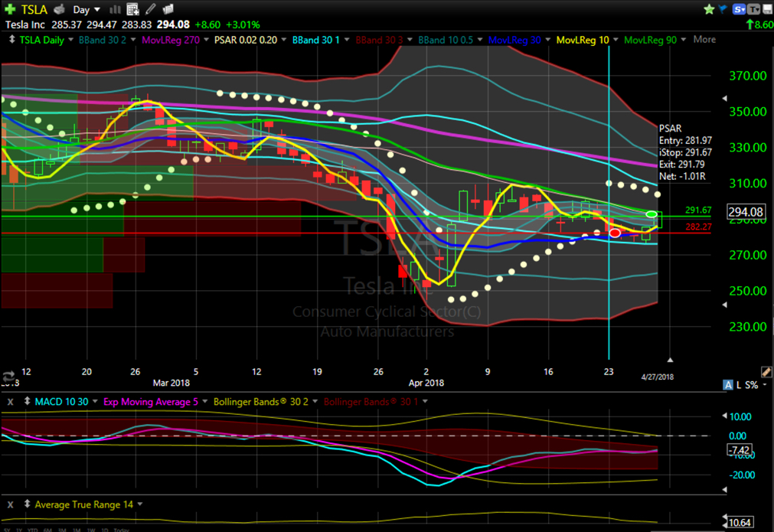This screenshot has width=774, height=532.
Task: Select the pencil drawing tool in top toolbar
Action: tap(151, 9)
